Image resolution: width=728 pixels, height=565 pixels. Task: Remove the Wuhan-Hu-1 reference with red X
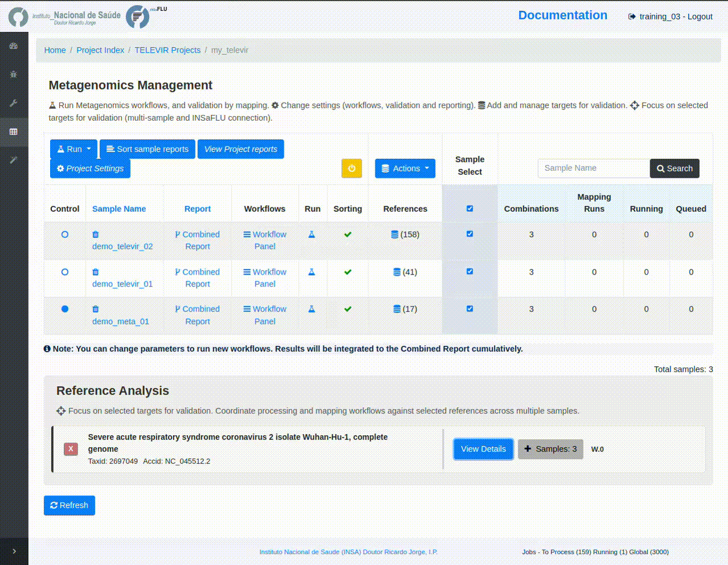71,449
